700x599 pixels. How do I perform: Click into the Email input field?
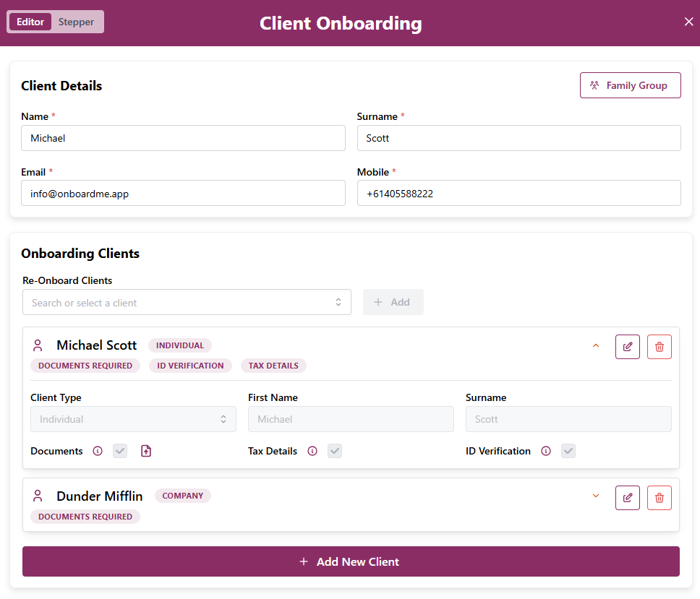click(183, 194)
